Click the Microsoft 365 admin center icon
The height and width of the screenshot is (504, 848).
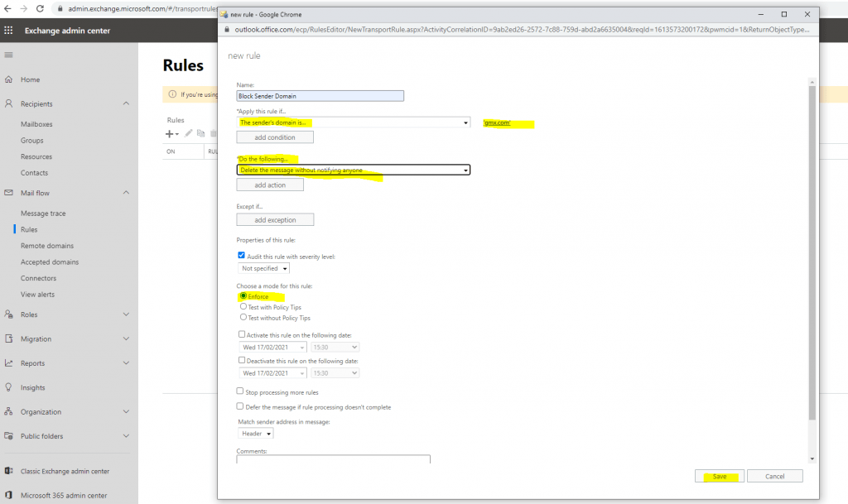coord(8,495)
